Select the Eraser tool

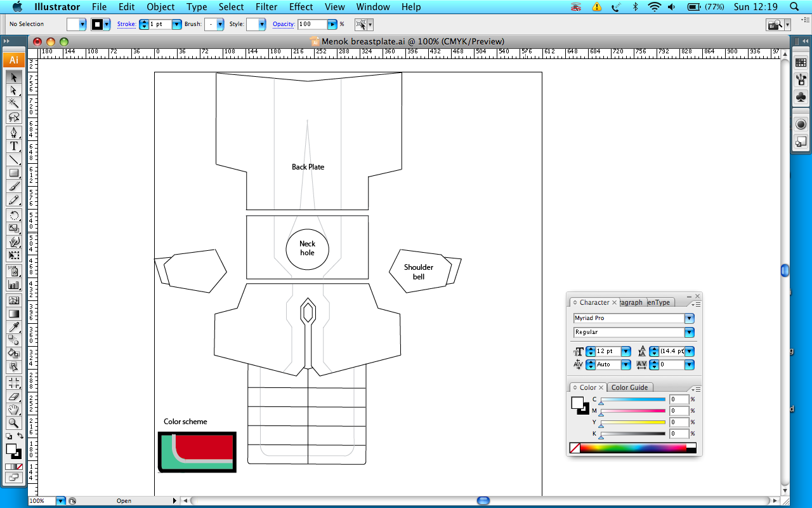14,396
